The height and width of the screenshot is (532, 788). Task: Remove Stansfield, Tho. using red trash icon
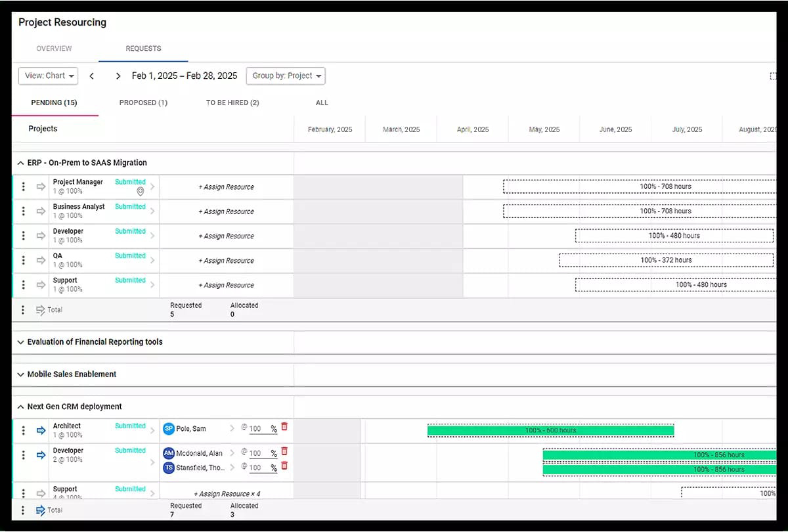(x=284, y=467)
